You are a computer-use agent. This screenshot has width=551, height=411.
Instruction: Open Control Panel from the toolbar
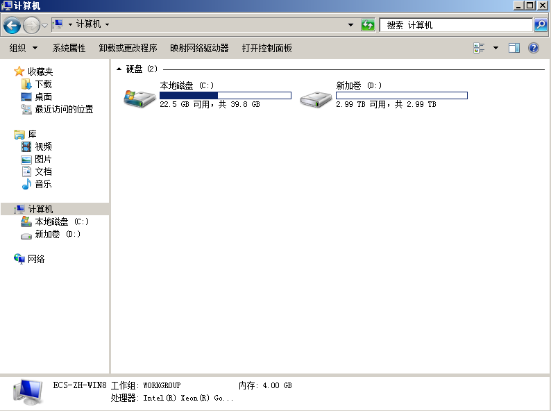click(267, 48)
